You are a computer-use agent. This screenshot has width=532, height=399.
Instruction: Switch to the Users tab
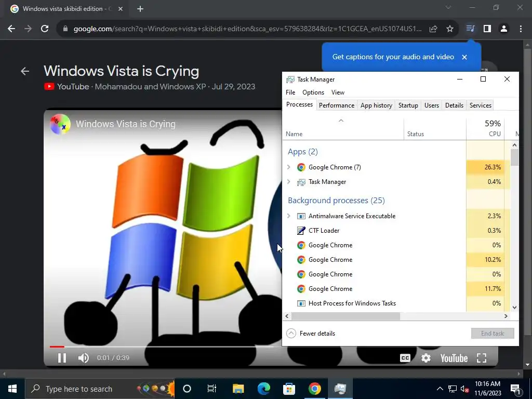click(x=432, y=105)
